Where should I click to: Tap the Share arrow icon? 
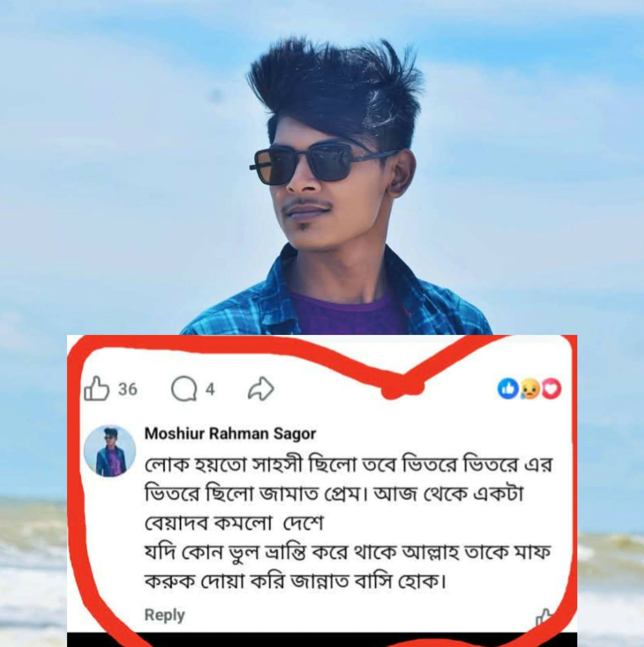point(260,390)
